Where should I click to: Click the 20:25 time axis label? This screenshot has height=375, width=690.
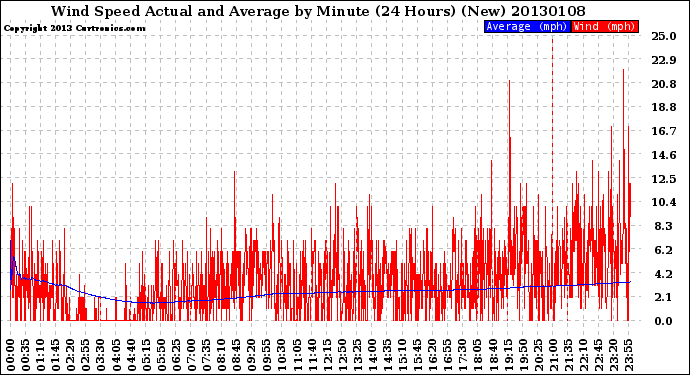pyautogui.click(x=538, y=355)
